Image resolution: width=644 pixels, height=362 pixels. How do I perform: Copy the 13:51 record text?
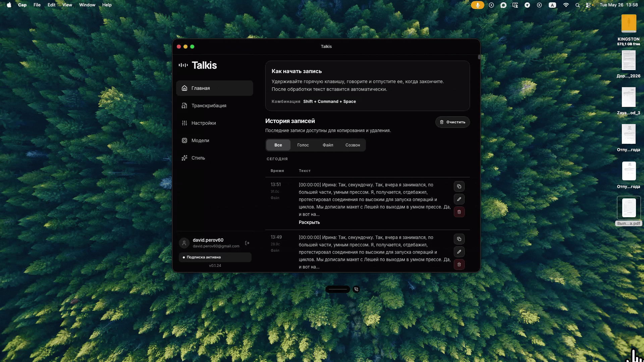click(x=459, y=186)
